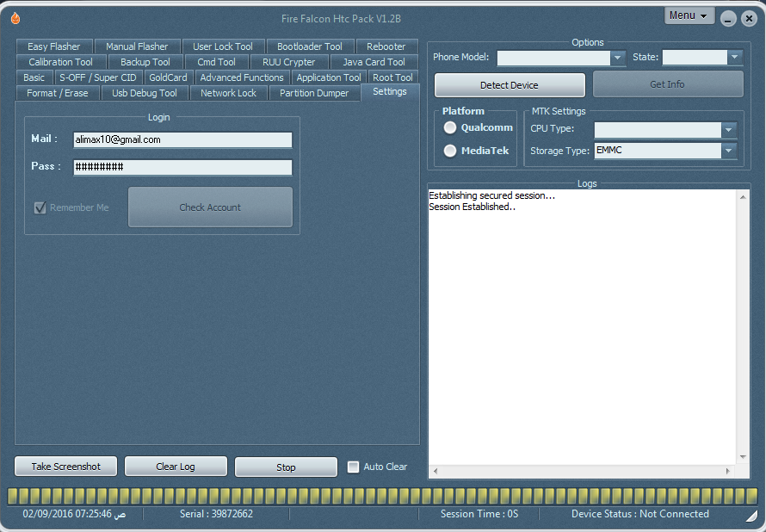The height and width of the screenshot is (532, 766).
Task: Select the Settings tab
Action: pos(389,92)
